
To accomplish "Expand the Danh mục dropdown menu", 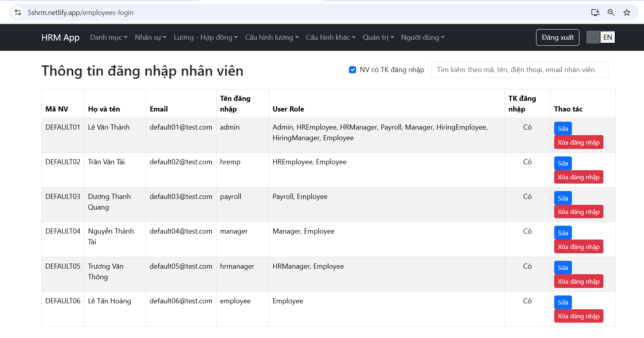I will [109, 37].
